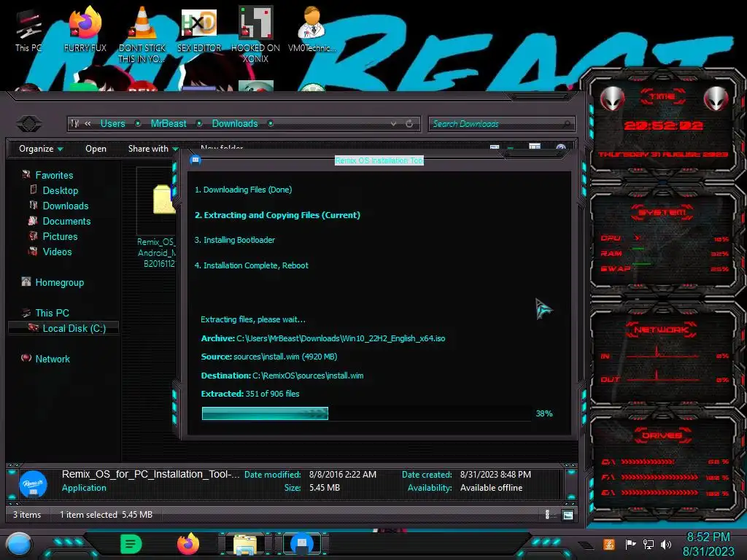Image resolution: width=747 pixels, height=560 pixels.
Task: Go to the Users breadcrumb
Action: [x=112, y=124]
